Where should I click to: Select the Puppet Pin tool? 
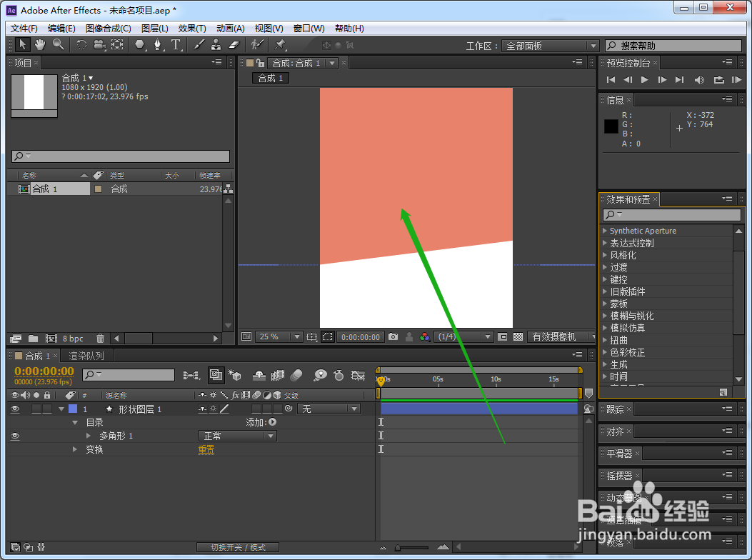280,44
